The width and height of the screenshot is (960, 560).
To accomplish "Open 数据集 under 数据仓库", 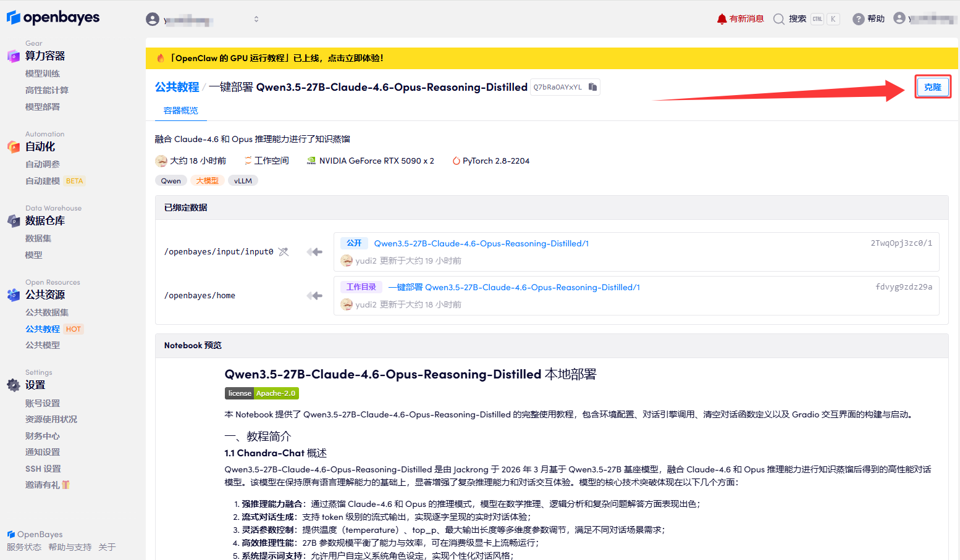I will click(38, 238).
